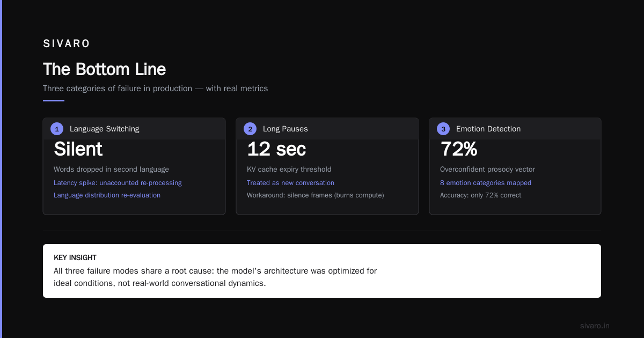
Task: Click '8 emotion categories mapped' link
Action: tap(486, 183)
